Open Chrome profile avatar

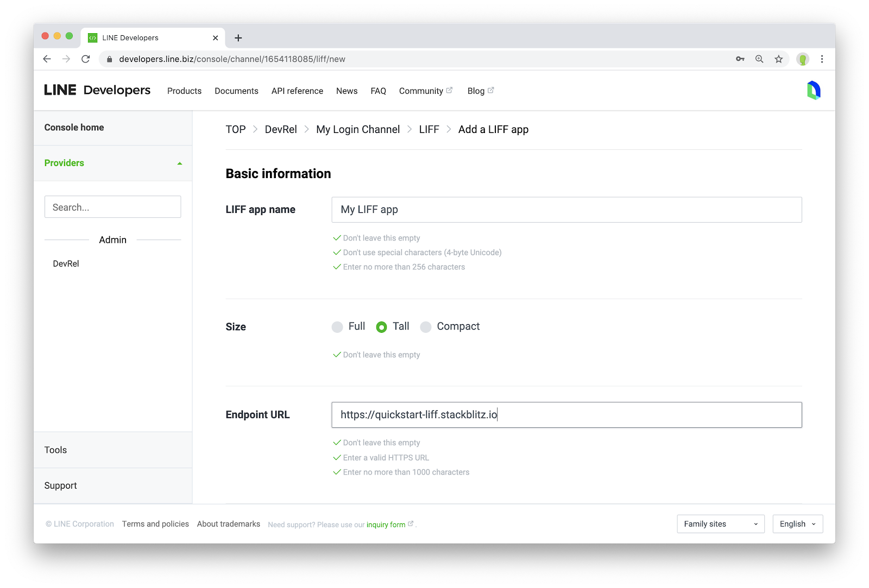803,59
